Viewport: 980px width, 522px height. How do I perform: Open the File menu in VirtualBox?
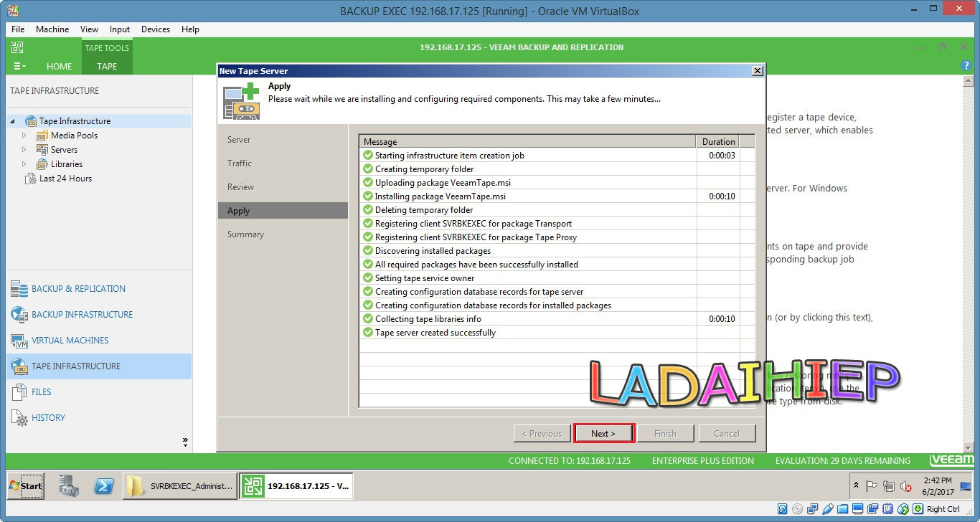[18, 29]
